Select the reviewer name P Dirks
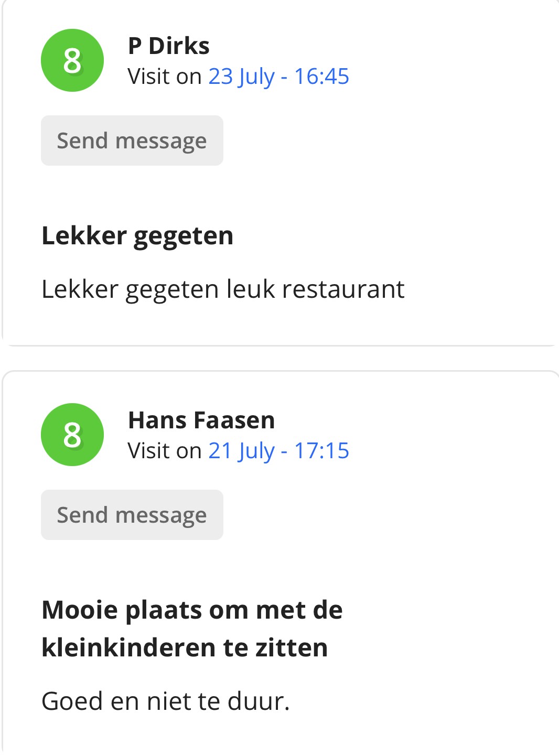559x756 pixels. 169,46
